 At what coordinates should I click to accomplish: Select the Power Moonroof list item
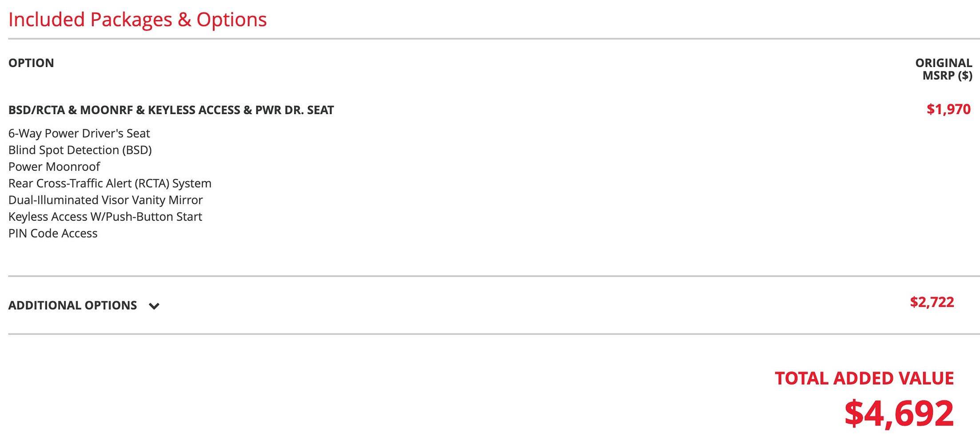click(x=54, y=167)
